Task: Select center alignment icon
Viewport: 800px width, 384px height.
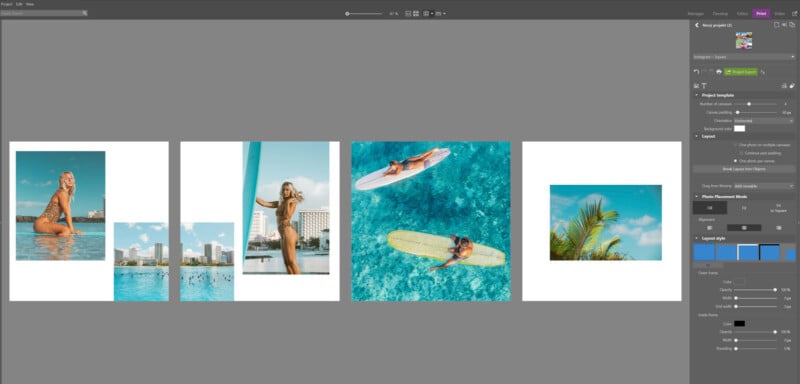Action: (744, 228)
